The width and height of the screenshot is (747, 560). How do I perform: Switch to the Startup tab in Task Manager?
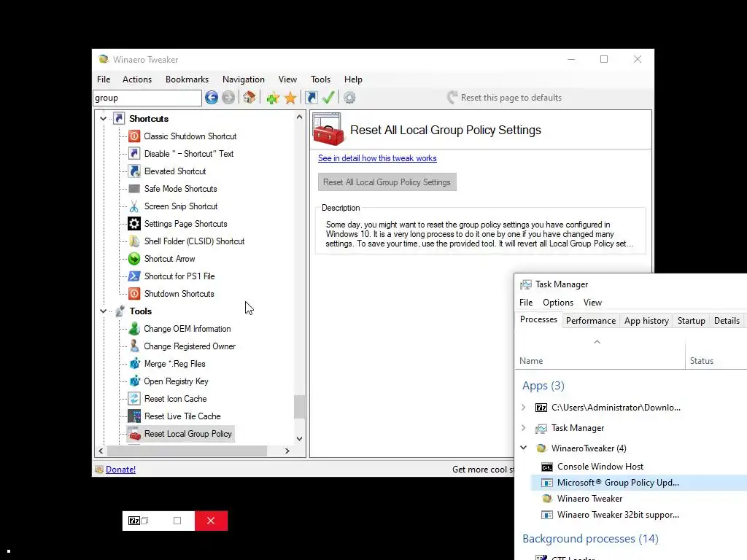tap(692, 321)
